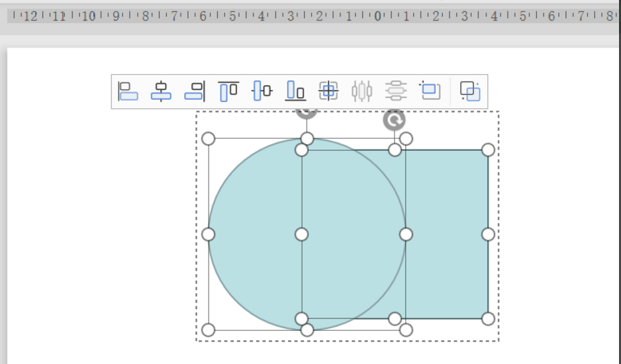Click the rectangle's rotation handle

click(x=394, y=120)
